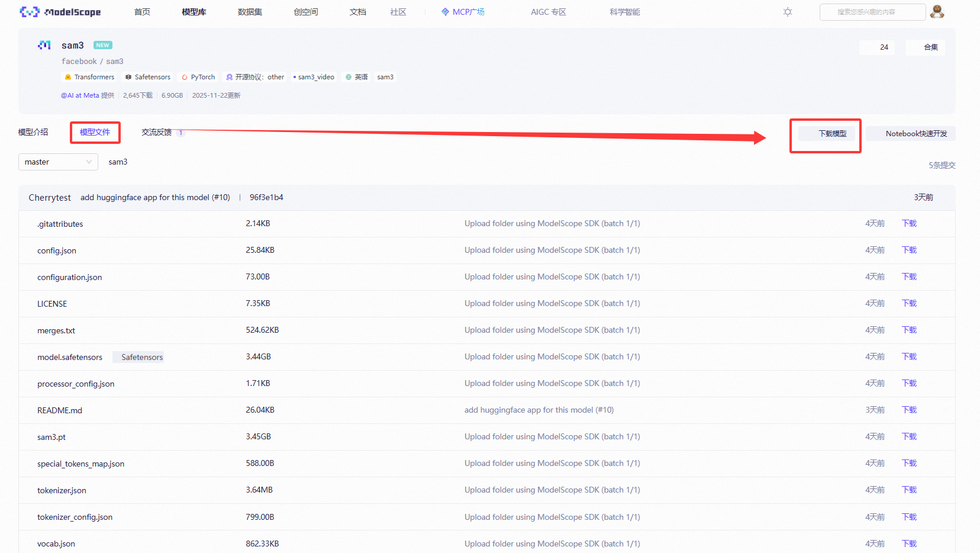Click the Cherrytest committer name
Viewport: 980px width, 553px height.
pos(50,197)
